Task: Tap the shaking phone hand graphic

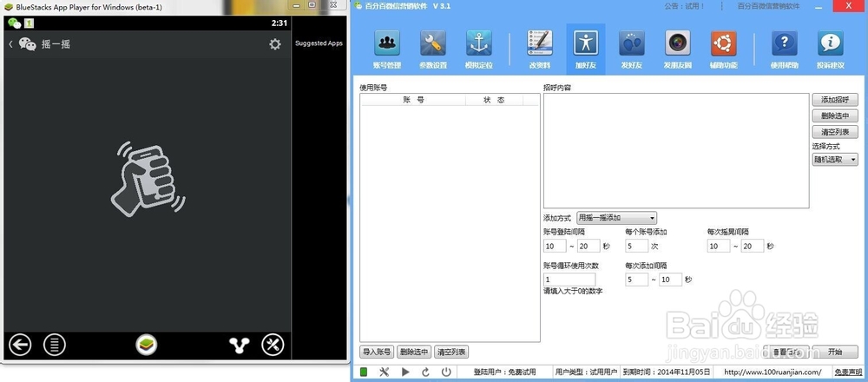Action: 148,180
